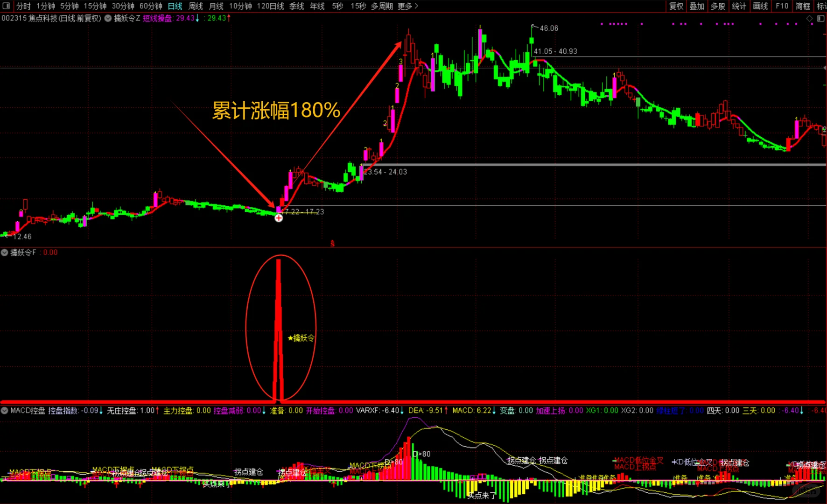Select the 10分钟 period tab
This screenshot has width=827, height=504.
pos(240,6)
